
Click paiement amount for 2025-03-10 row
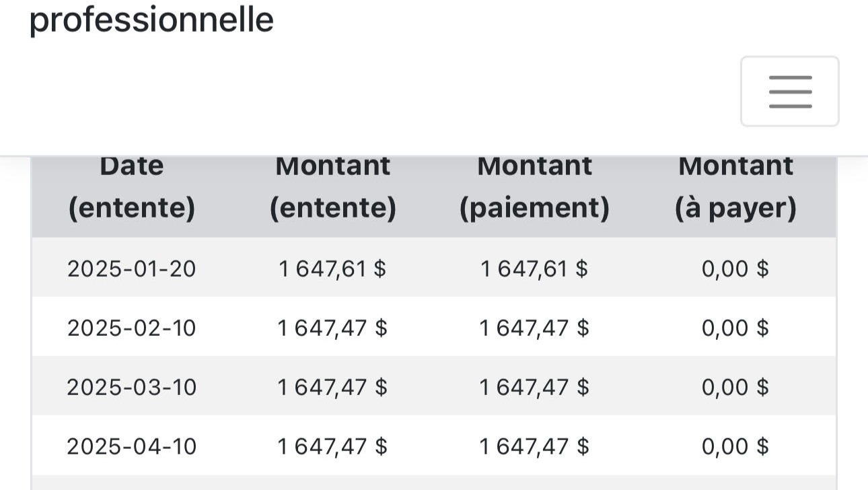point(534,388)
